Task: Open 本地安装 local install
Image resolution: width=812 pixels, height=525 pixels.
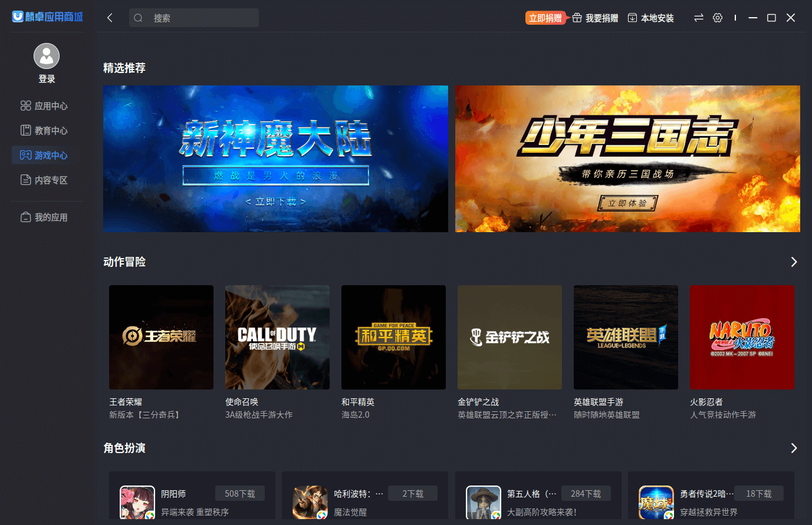Action: pos(651,18)
